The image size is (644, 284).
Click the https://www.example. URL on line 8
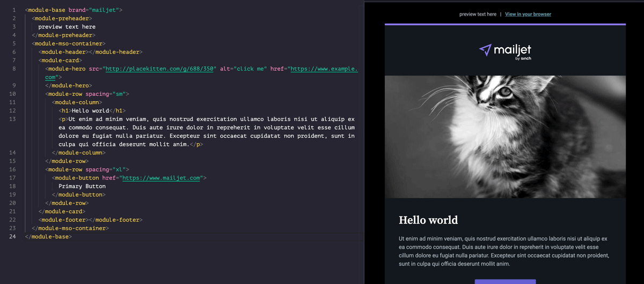coord(324,69)
